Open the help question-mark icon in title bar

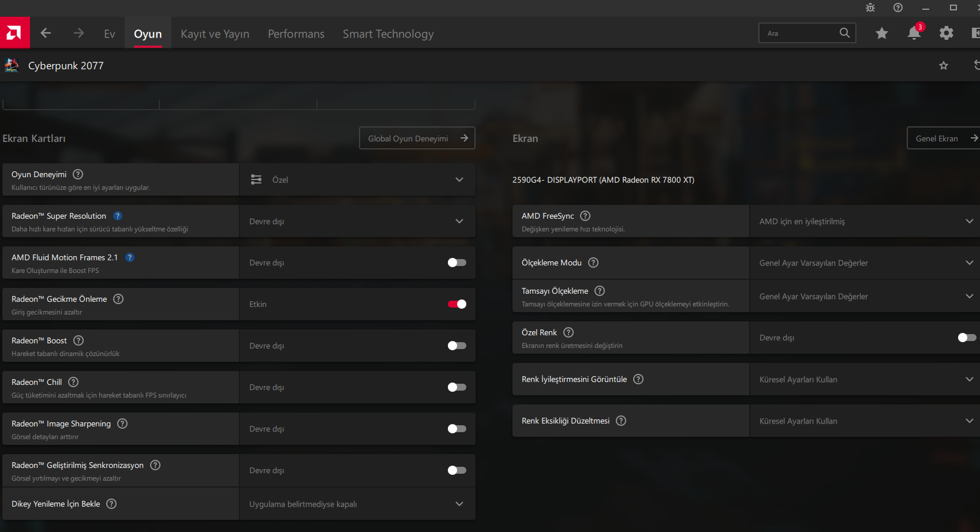[x=898, y=8]
